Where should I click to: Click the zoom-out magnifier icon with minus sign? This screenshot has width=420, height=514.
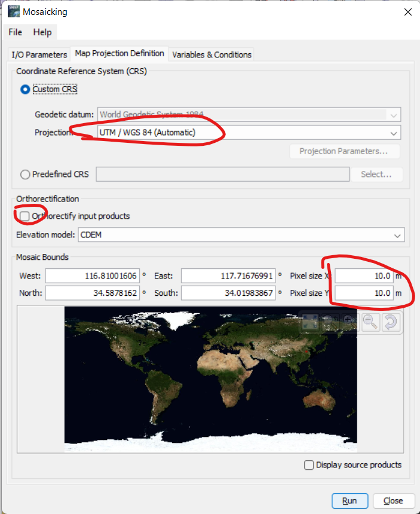click(x=370, y=322)
